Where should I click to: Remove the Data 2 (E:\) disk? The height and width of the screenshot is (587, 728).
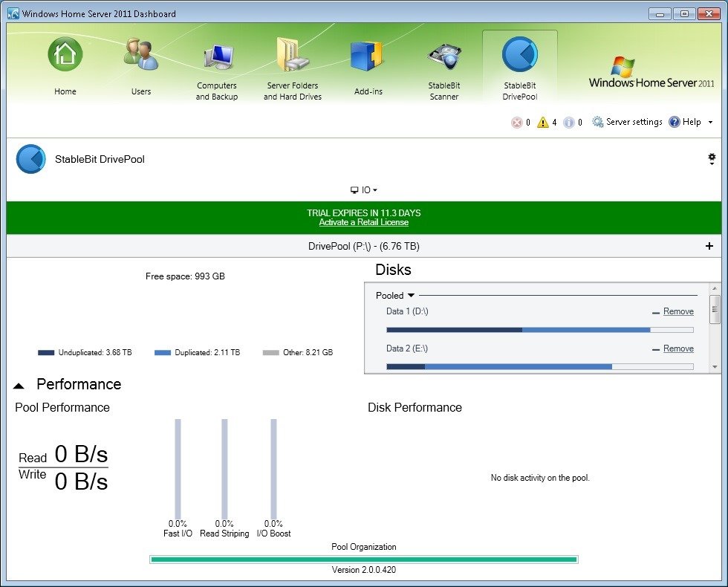(678, 348)
